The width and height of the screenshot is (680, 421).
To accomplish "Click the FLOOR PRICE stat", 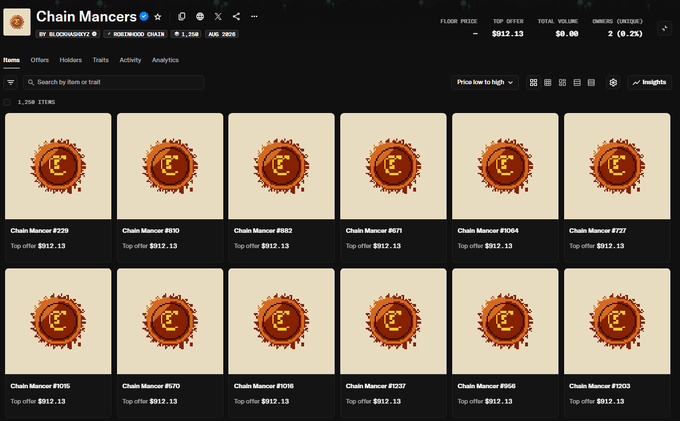I will point(459,27).
